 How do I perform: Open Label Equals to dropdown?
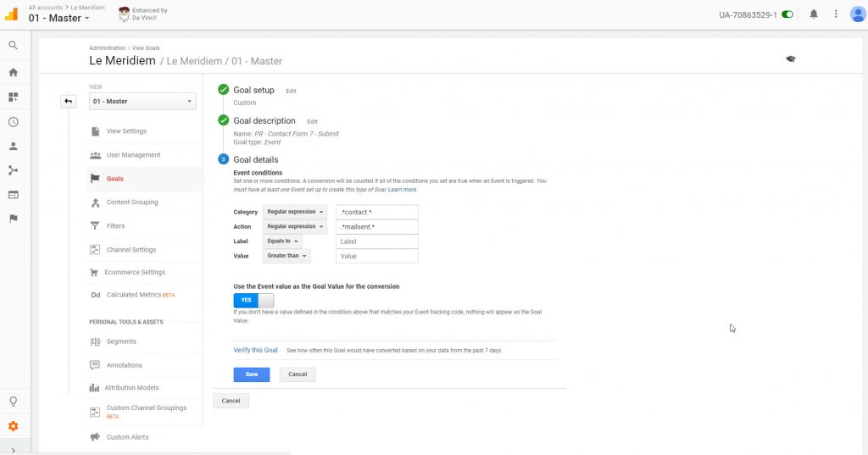click(x=282, y=241)
